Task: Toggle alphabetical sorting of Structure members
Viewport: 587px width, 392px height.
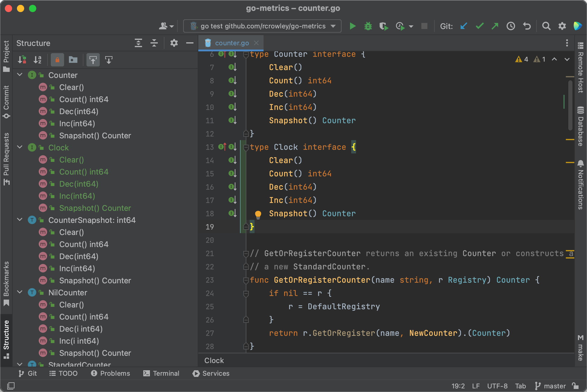Action: point(37,60)
